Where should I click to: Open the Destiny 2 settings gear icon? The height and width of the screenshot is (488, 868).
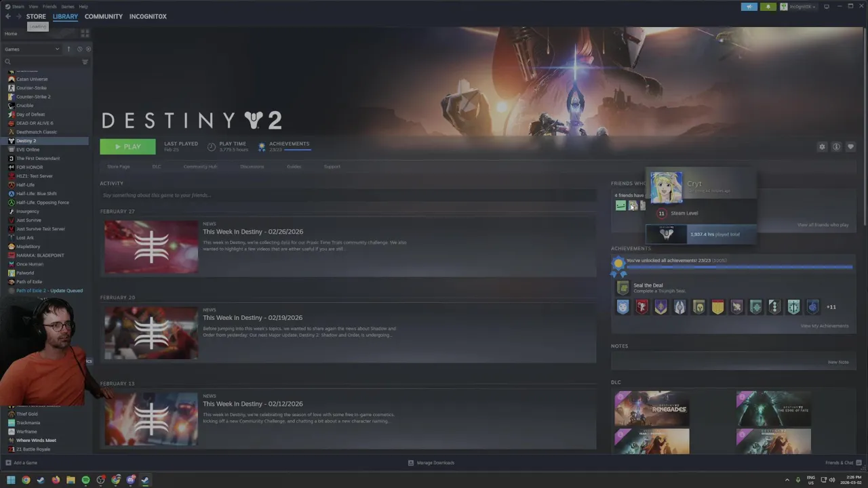point(822,146)
